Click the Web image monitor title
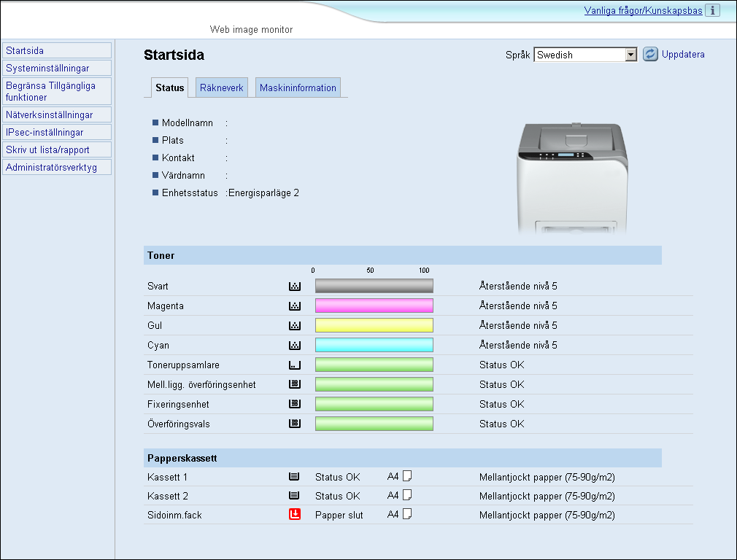This screenshot has height=560, width=737. click(251, 30)
